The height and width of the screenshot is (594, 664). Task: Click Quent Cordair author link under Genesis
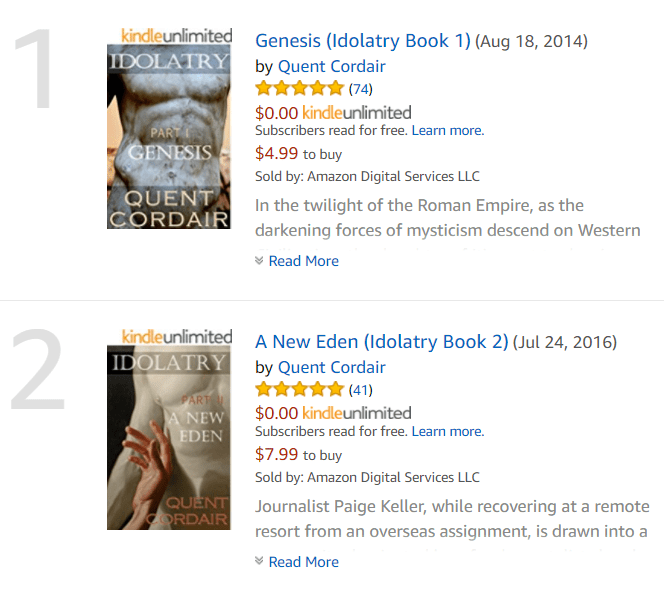pos(331,67)
